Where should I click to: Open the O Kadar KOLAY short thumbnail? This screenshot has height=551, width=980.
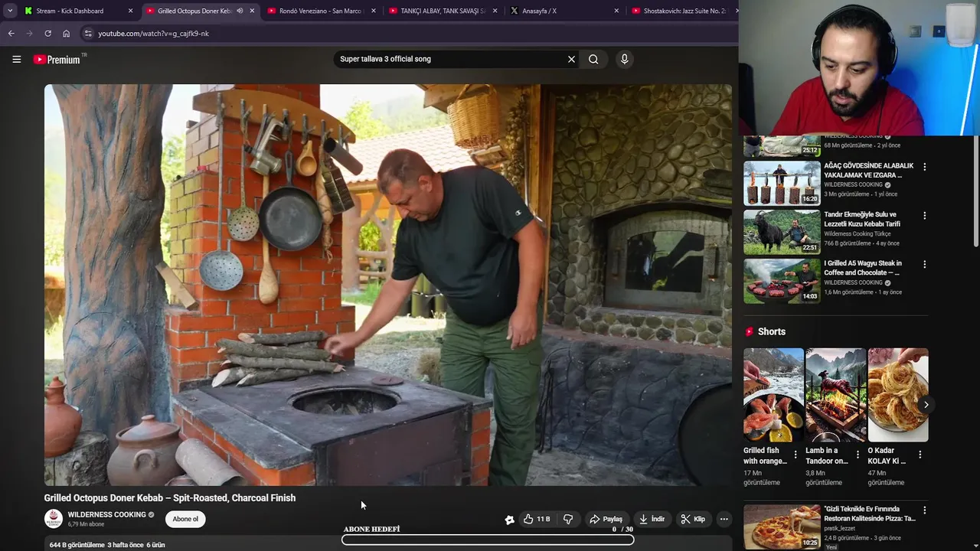(x=898, y=395)
